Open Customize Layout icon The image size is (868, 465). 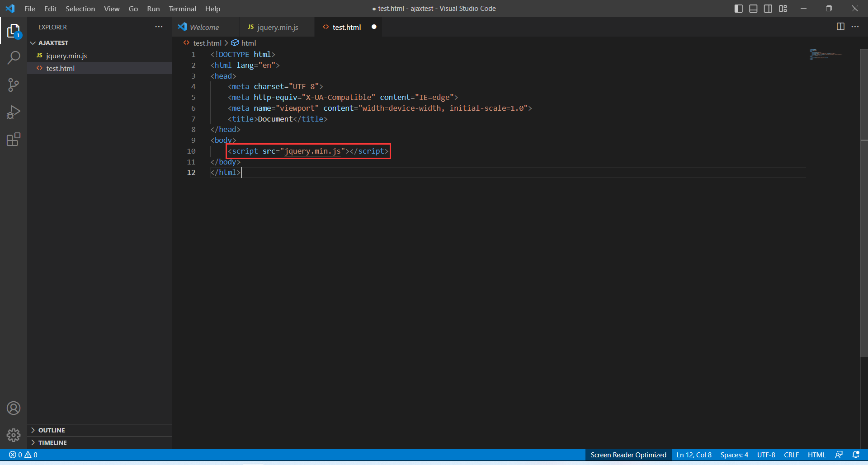point(783,9)
